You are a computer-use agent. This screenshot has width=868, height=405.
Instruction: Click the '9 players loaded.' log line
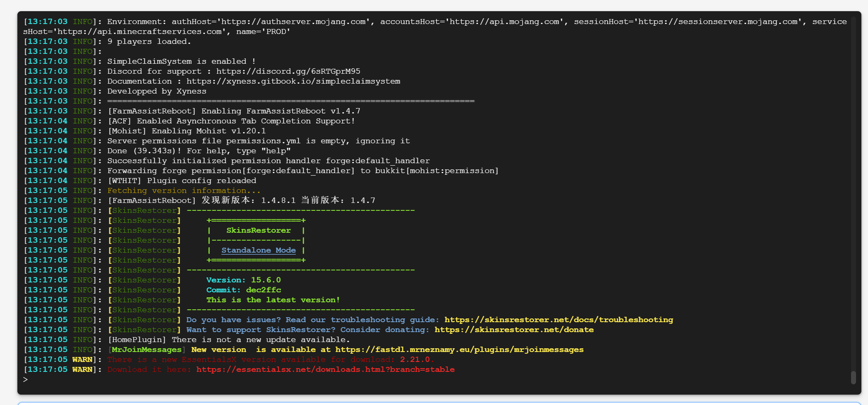click(149, 41)
